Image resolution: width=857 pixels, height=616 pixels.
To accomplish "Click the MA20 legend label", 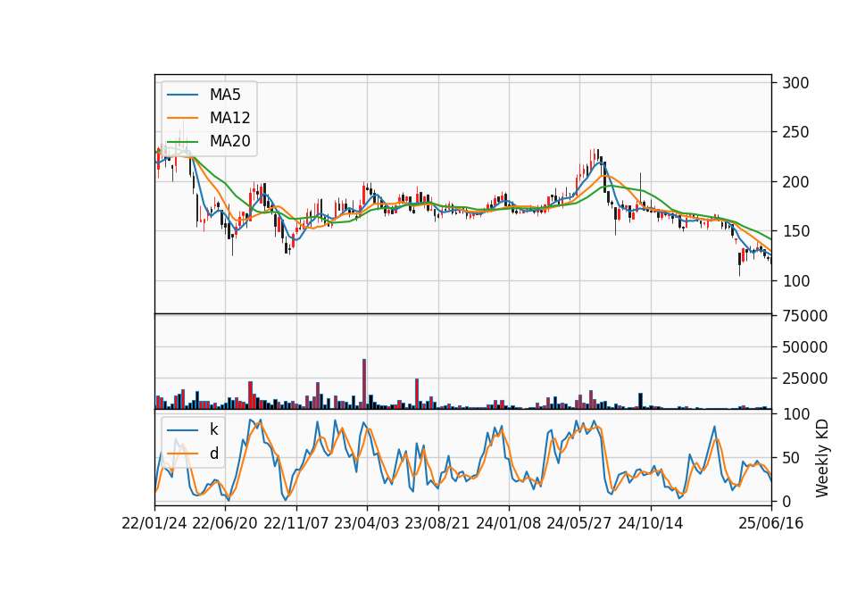I will pos(229,141).
